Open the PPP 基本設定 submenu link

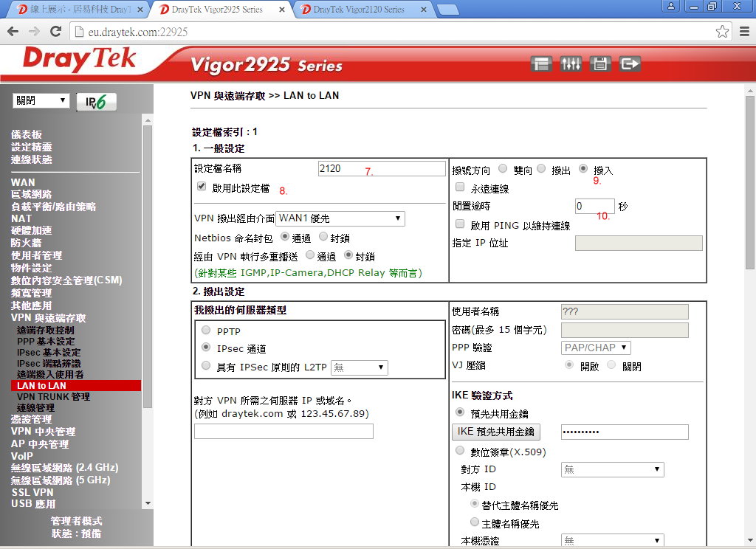point(46,341)
